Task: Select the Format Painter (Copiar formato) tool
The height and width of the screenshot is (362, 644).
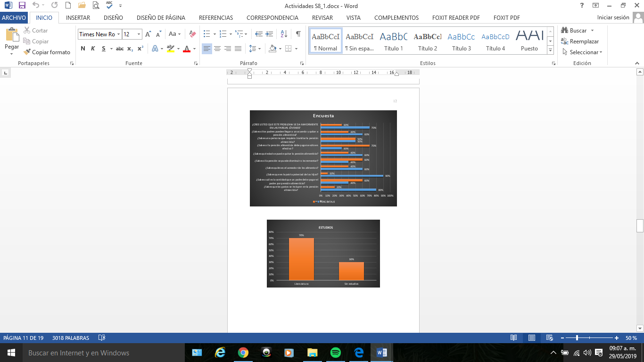Action: (x=47, y=52)
